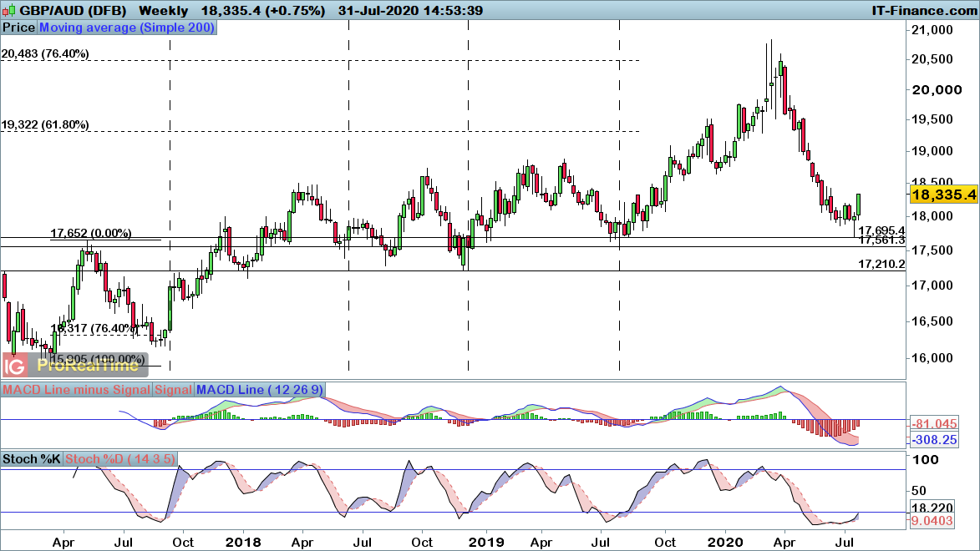Click the stochastic %D value 9.0403
This screenshot has height=551, width=980.
[932, 521]
